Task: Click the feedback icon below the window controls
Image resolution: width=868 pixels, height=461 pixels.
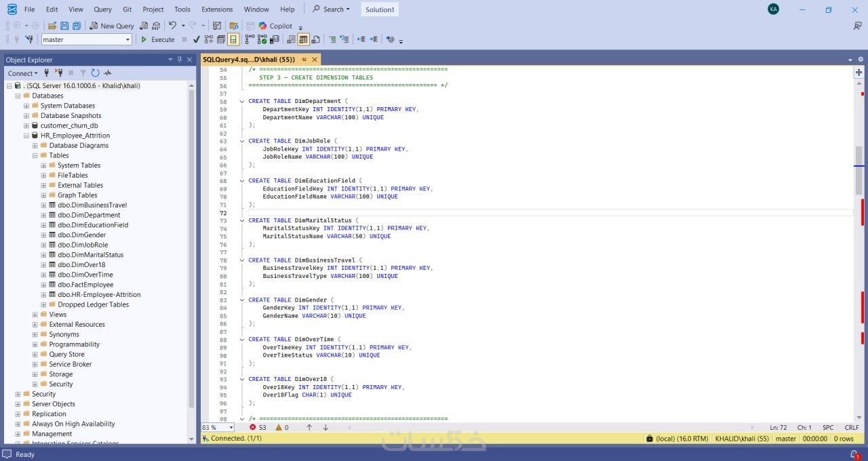Action: coord(857,26)
